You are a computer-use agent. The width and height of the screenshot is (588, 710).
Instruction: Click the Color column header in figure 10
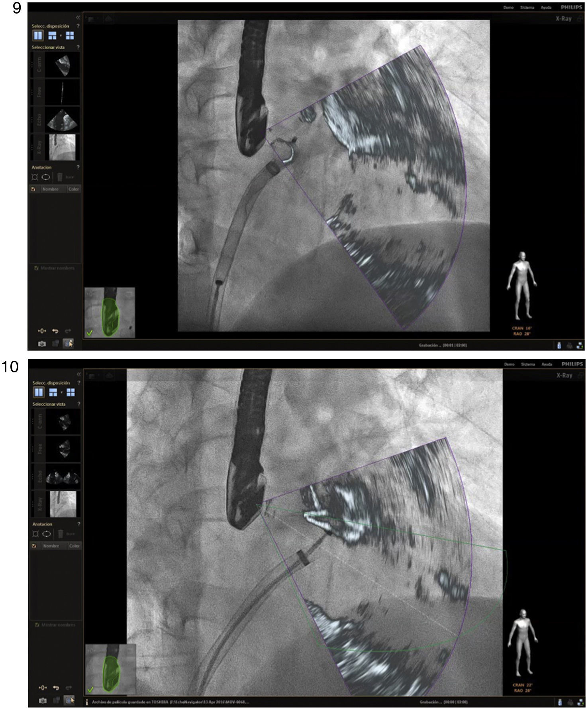click(74, 546)
